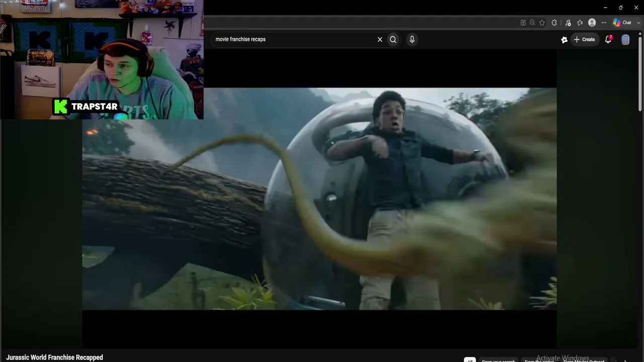
Task: Click the Jurassic World video player
Action: pyautogui.click(x=319, y=199)
